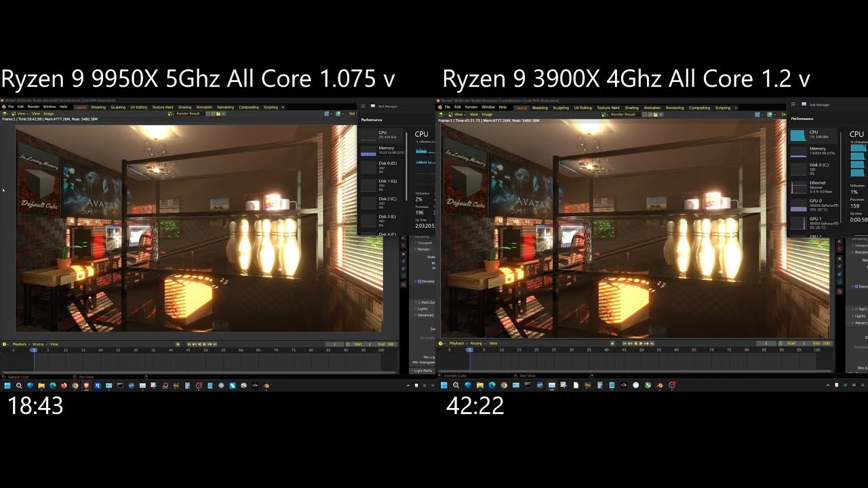Screen dimensions: 868x488
Task: Open the View menu in 3900X timeline
Action: tap(493, 344)
